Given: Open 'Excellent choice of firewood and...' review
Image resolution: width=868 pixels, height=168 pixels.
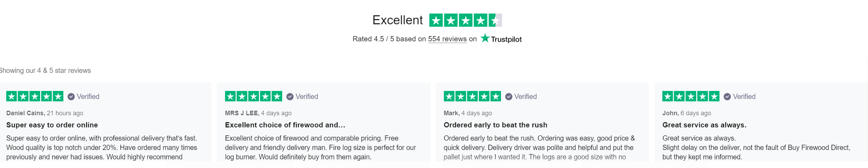Looking at the screenshot, I should [285, 125].
